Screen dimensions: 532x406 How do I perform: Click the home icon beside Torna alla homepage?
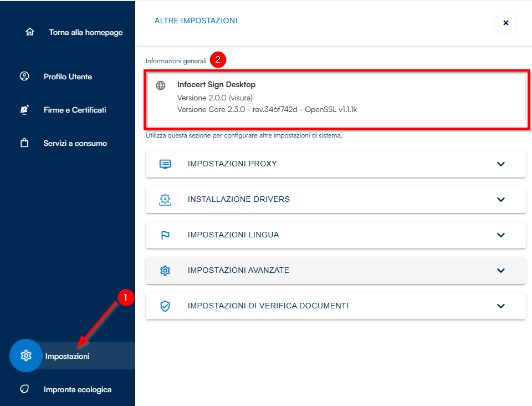[30, 32]
